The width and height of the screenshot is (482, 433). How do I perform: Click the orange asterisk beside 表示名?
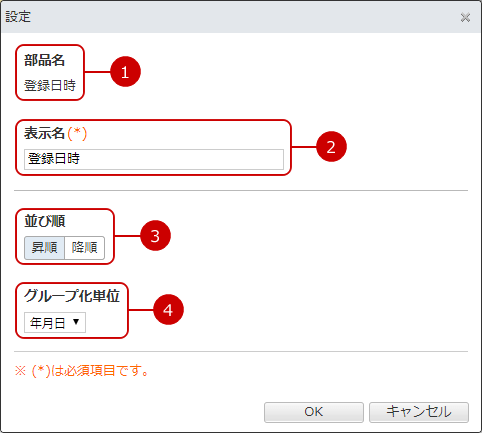pos(77,133)
